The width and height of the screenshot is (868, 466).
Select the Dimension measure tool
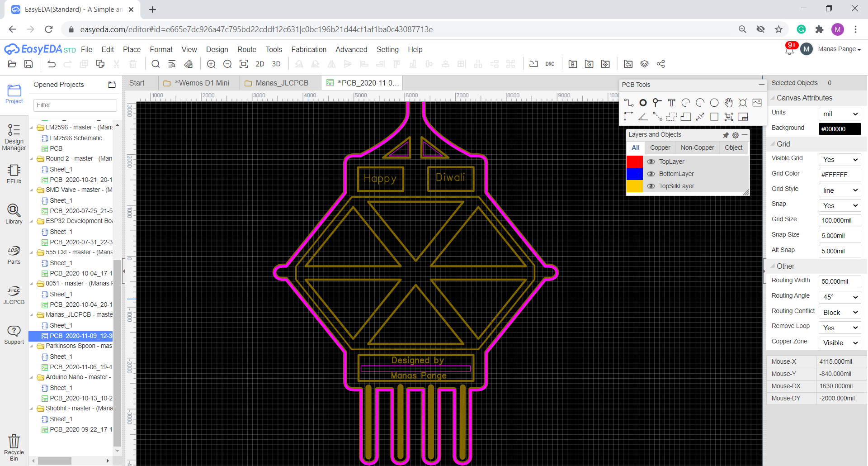(x=700, y=117)
